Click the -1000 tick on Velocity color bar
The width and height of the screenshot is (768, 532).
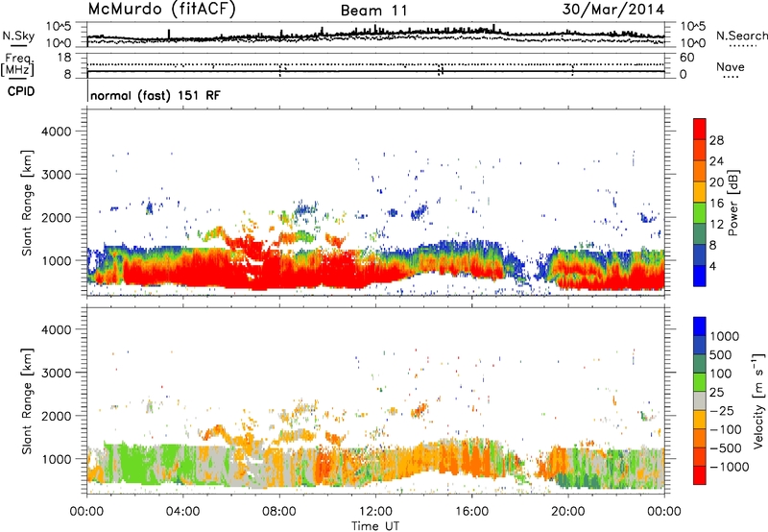click(729, 467)
